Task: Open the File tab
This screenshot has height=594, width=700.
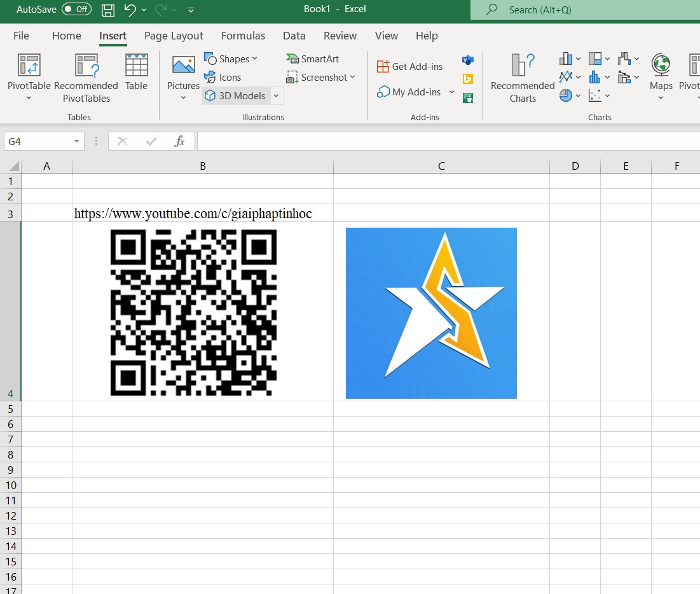Action: [21, 36]
